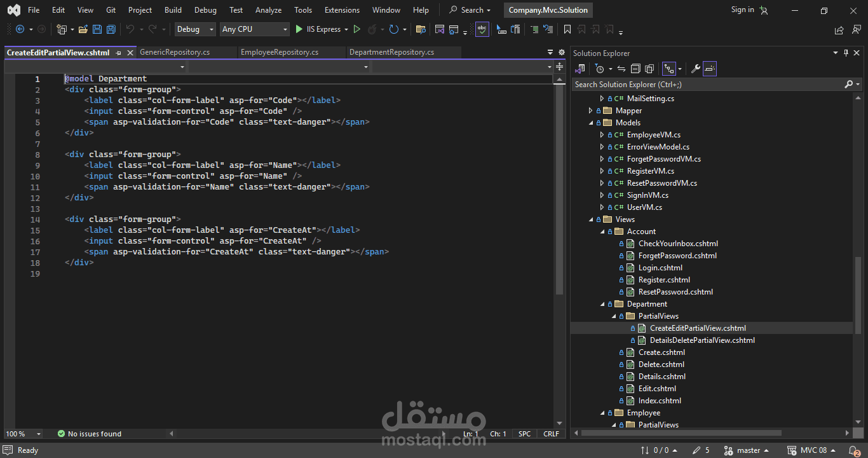The width and height of the screenshot is (868, 458).
Task: Sync with Active Document arrows icon
Action: click(621, 69)
